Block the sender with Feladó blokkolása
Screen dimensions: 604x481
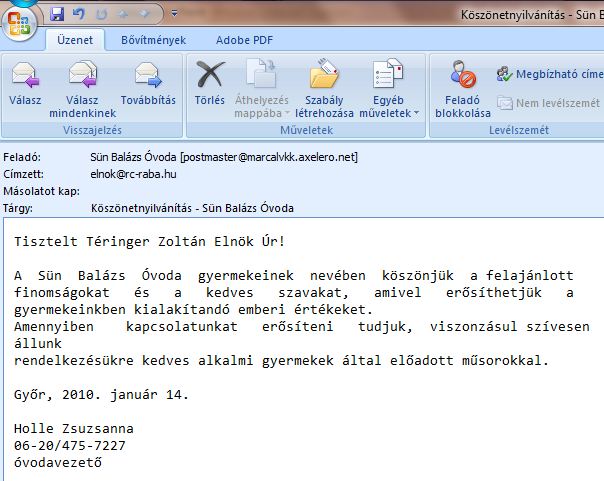point(463,89)
